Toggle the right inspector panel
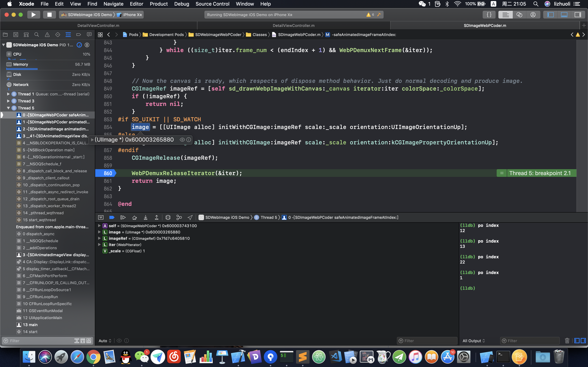588x367 pixels. tap(577, 15)
